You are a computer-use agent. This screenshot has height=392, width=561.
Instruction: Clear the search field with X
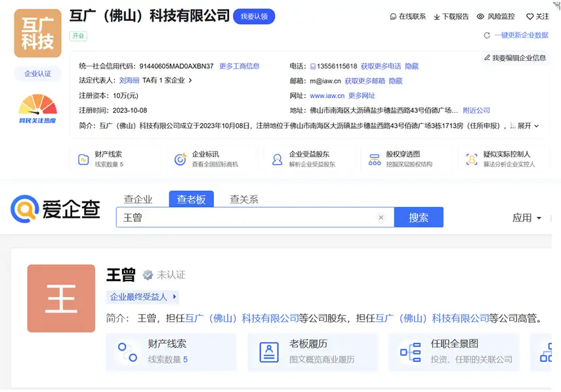pos(381,217)
